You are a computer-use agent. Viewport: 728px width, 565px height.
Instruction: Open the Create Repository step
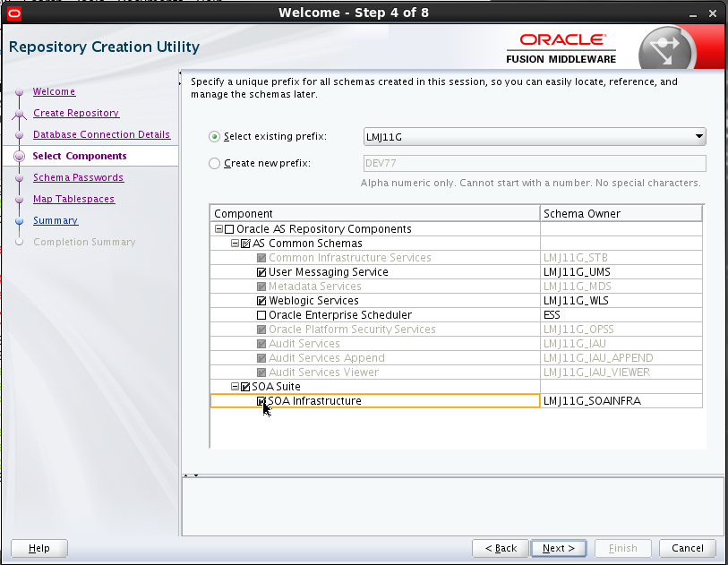(x=76, y=113)
